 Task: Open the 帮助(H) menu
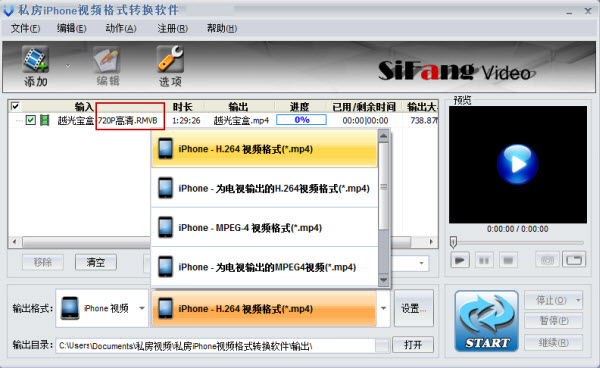[222, 29]
